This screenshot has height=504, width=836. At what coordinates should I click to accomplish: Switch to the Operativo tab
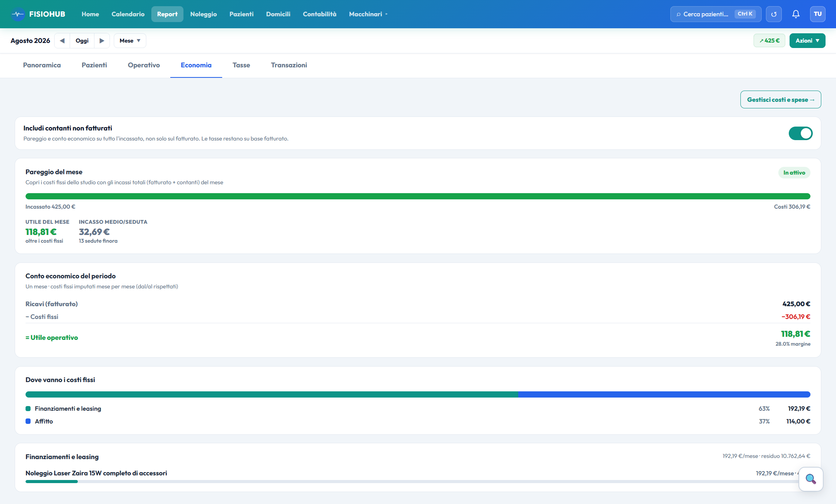tap(144, 65)
